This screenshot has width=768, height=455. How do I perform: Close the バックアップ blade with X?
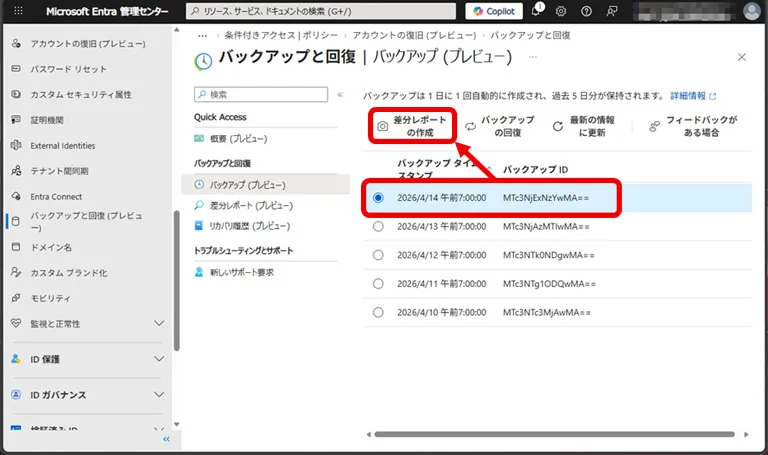742,57
